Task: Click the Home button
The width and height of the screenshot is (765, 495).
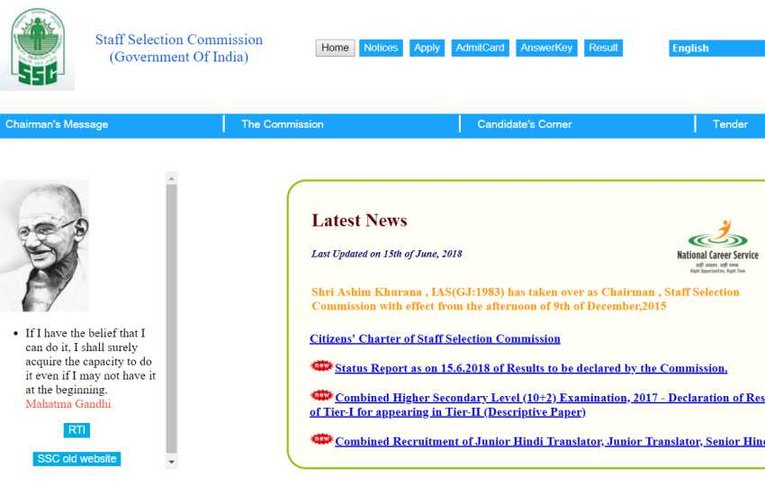Action: pyautogui.click(x=335, y=48)
